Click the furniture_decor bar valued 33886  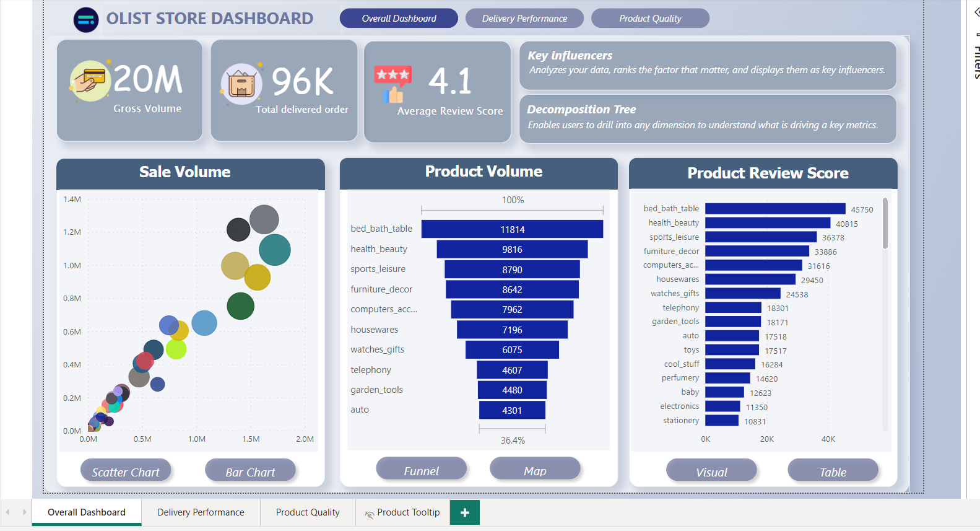click(x=757, y=251)
